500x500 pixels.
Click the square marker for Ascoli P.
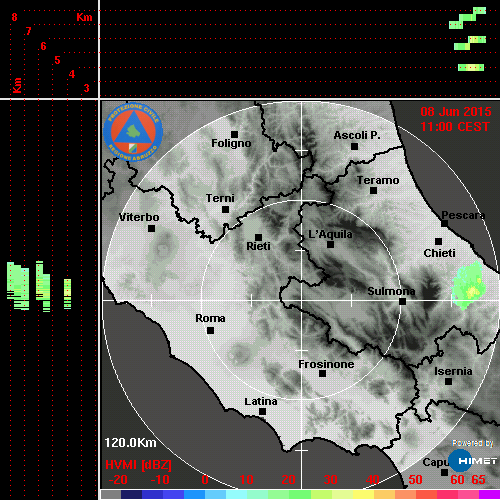coord(354,146)
